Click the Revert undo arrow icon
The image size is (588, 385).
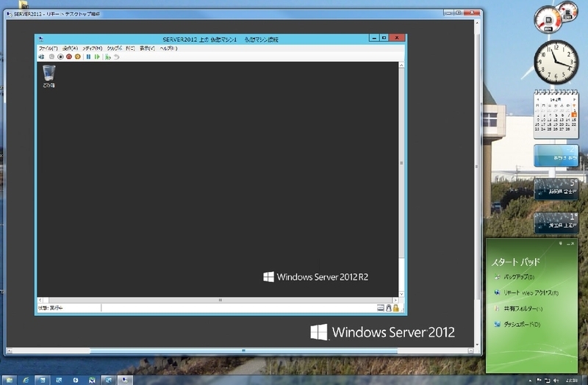coord(117,57)
